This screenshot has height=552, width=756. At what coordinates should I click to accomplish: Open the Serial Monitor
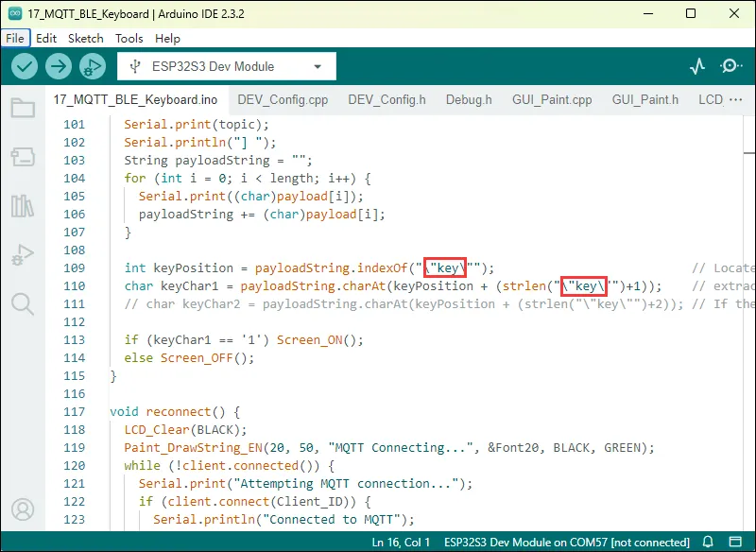click(730, 66)
